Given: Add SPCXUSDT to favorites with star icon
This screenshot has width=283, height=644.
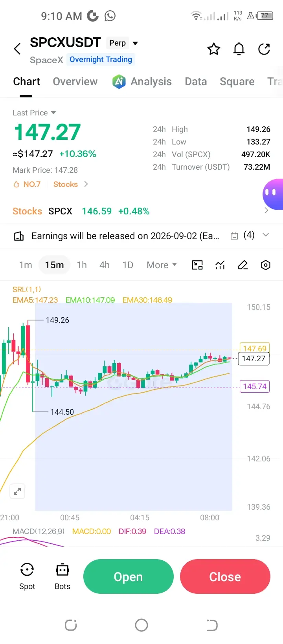Looking at the screenshot, I should [x=214, y=49].
